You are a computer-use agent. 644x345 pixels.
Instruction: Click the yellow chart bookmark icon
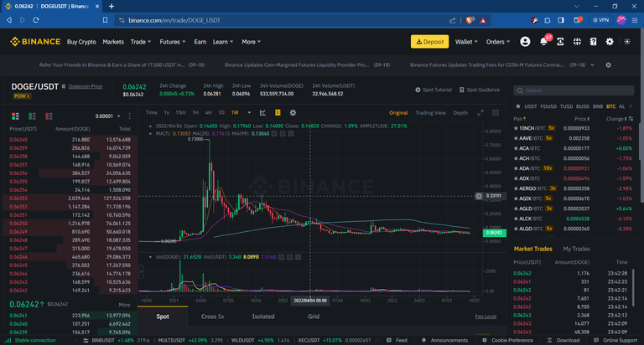click(x=278, y=112)
